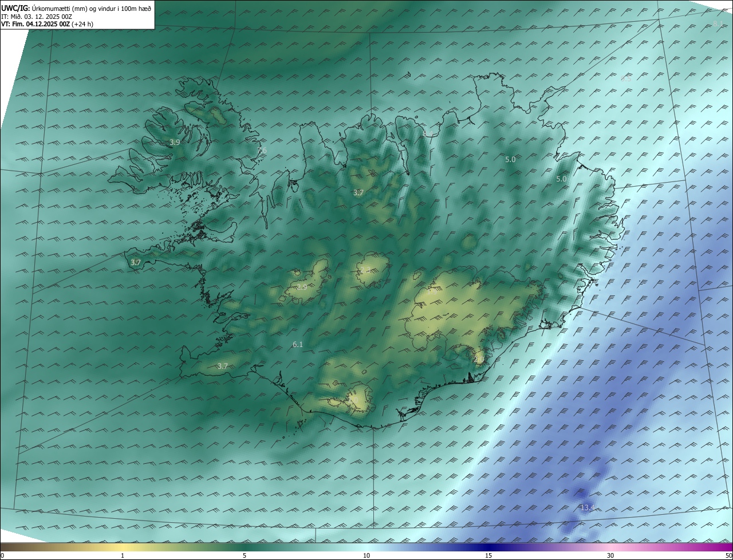Click the colorbar tick labeled 30
The height and width of the screenshot is (560, 733).
pyautogui.click(x=610, y=555)
